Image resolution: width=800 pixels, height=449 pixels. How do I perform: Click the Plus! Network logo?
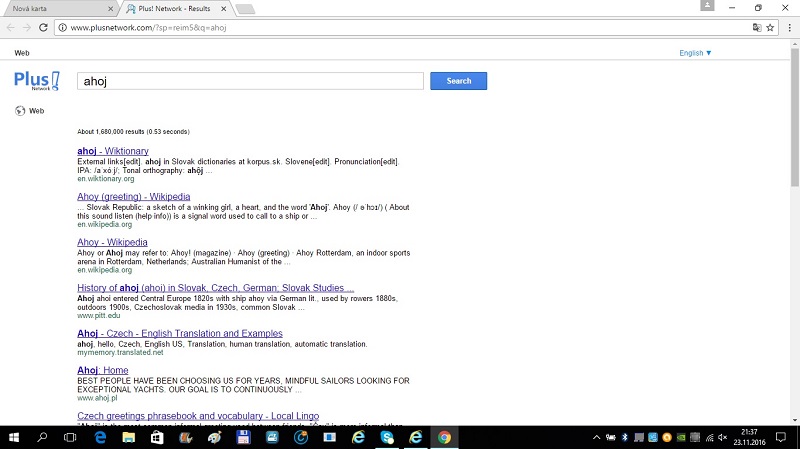[37, 81]
